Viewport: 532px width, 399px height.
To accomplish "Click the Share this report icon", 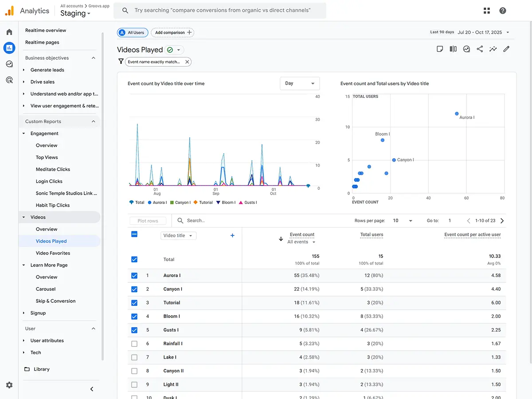I will [x=480, y=49].
